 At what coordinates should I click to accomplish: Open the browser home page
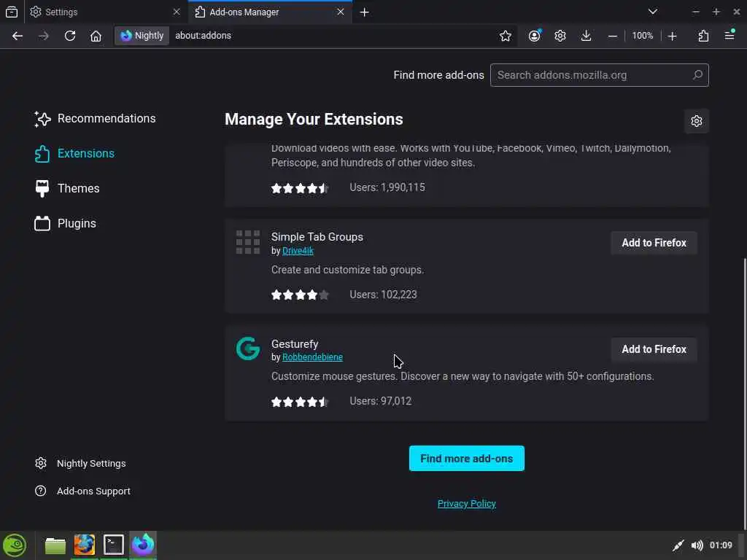96,36
